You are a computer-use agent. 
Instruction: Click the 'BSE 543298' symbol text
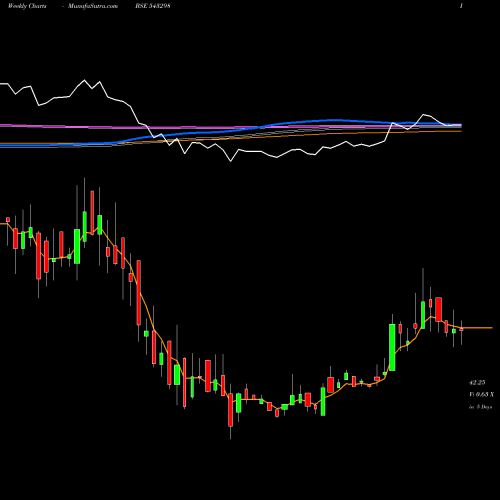point(153,6)
